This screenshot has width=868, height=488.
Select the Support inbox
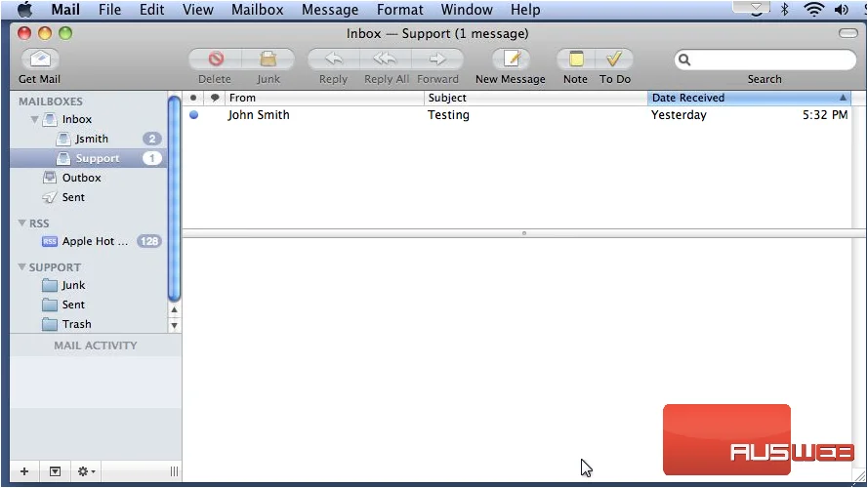[89, 158]
